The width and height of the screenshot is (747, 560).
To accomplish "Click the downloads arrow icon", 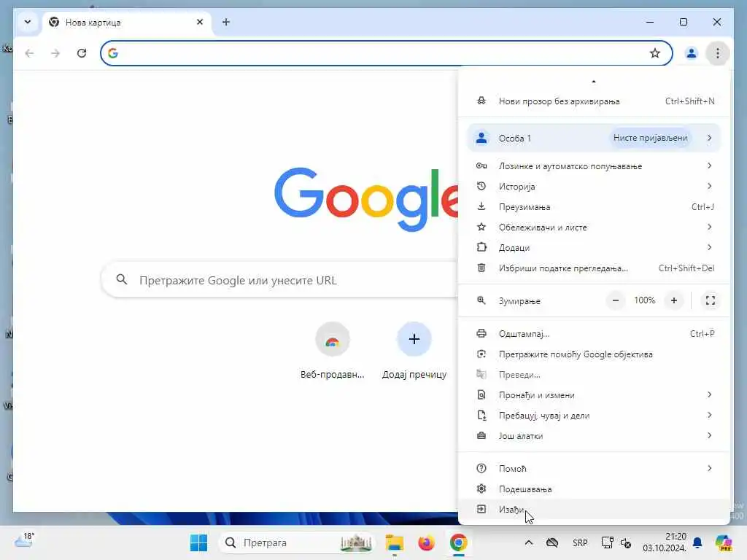I will coord(481,206).
